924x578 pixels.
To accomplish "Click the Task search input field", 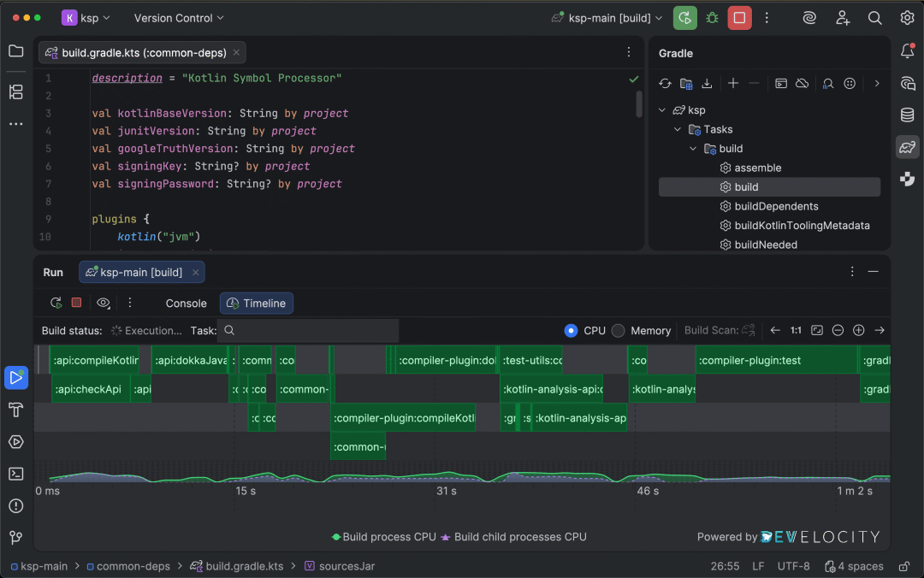I will (x=308, y=330).
